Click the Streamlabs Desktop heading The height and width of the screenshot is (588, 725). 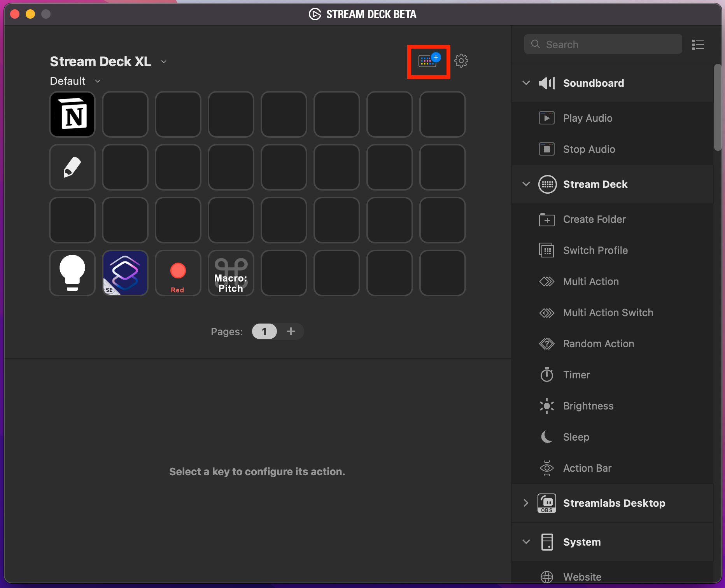(x=614, y=503)
